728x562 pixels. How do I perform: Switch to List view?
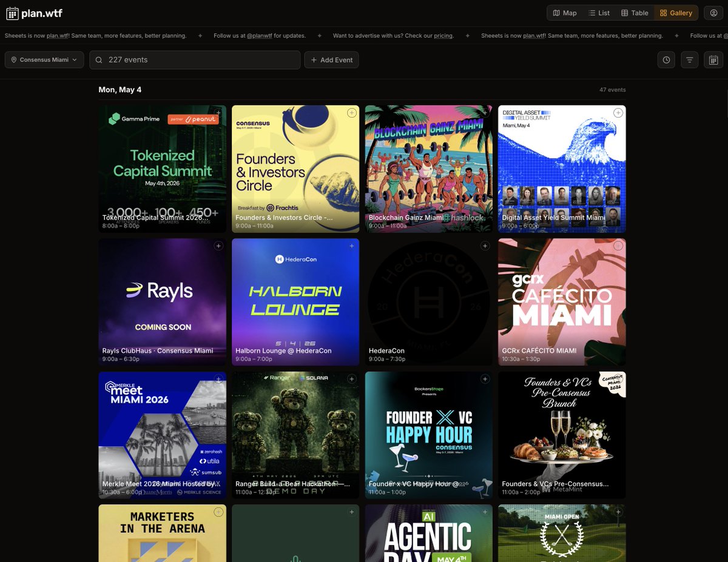[x=599, y=13]
